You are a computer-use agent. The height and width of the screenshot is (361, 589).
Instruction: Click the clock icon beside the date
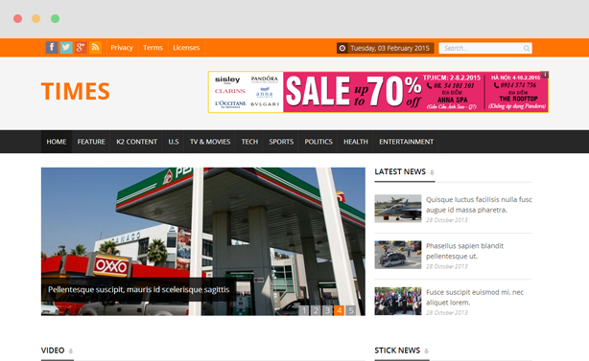[342, 48]
